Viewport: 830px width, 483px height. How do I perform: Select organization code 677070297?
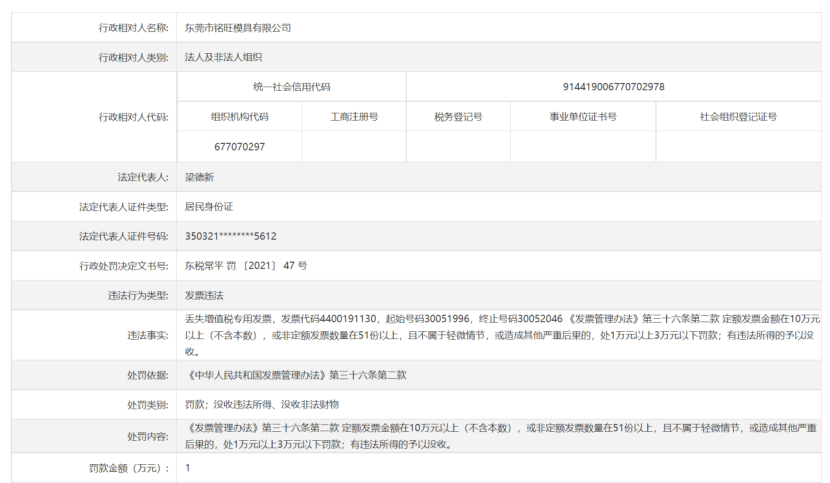pyautogui.click(x=239, y=147)
